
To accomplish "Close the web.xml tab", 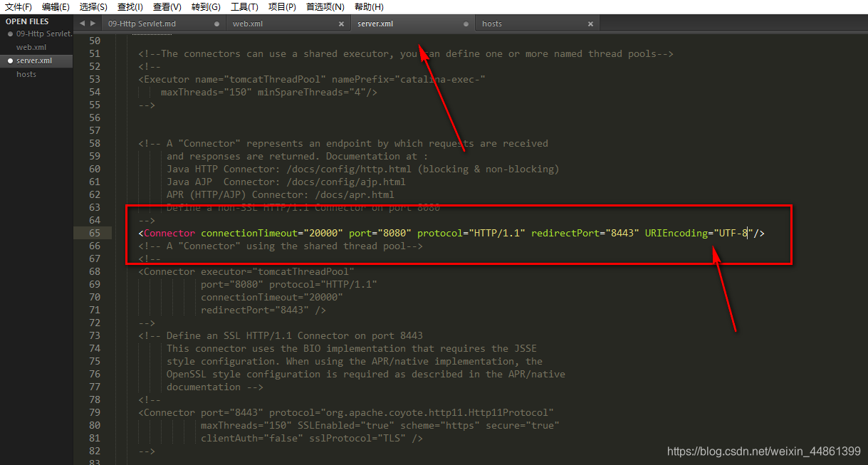I will [x=341, y=24].
